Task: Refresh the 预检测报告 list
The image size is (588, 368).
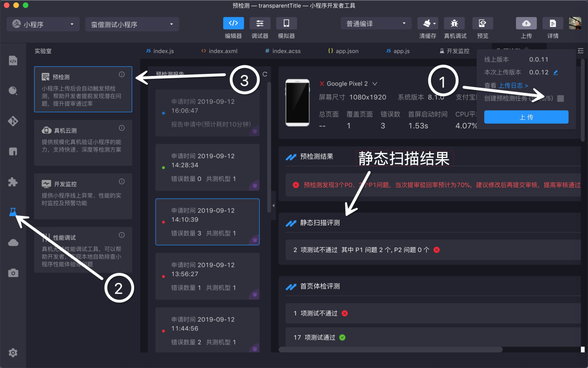Action: click(265, 74)
